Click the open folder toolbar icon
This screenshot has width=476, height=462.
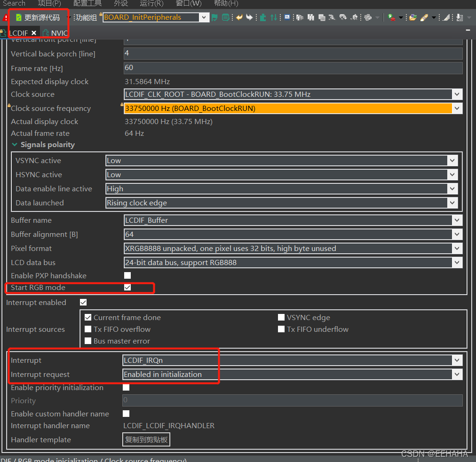[413, 17]
